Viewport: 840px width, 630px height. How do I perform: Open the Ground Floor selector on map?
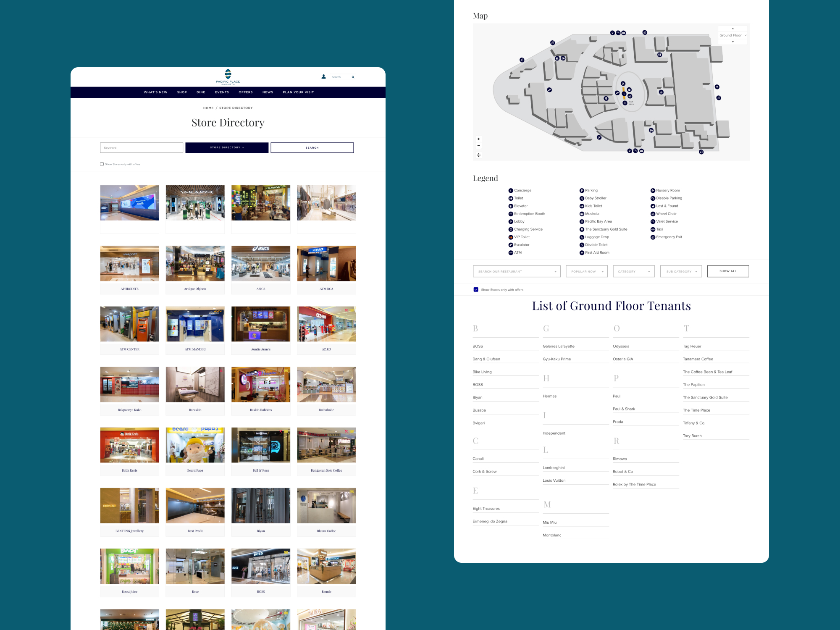pos(733,35)
